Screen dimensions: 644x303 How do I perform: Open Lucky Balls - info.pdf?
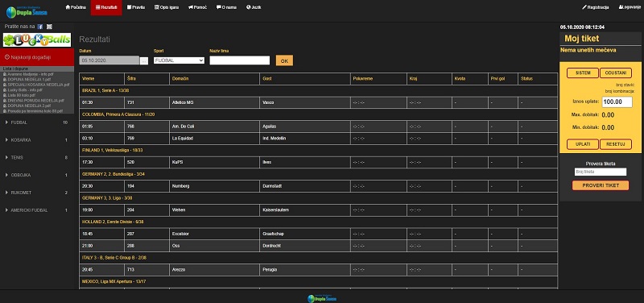(25, 89)
